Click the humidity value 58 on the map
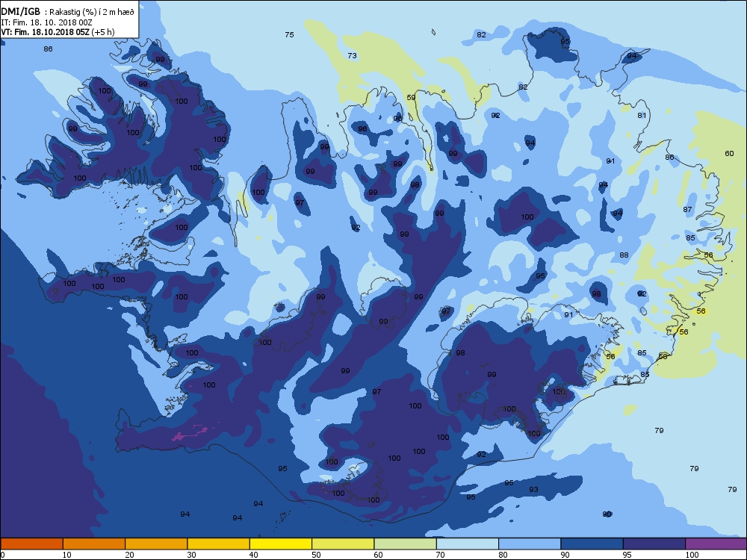This screenshot has height=560, width=747. coord(663,356)
